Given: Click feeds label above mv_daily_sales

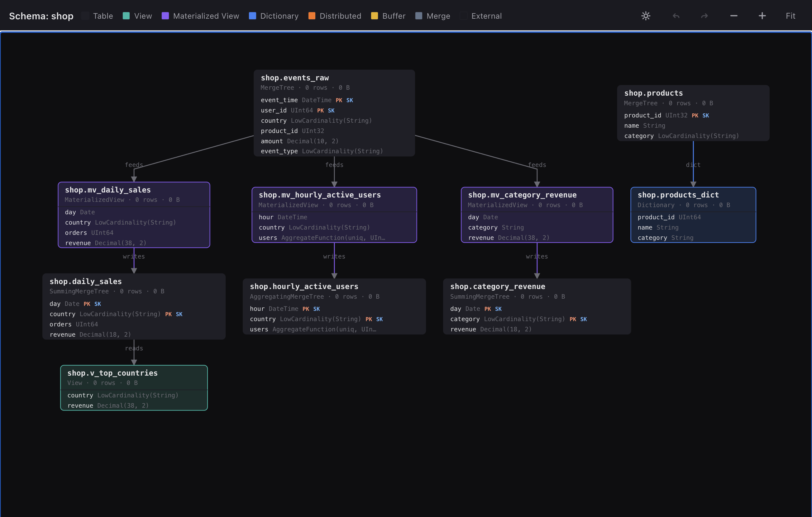Looking at the screenshot, I should pos(134,165).
